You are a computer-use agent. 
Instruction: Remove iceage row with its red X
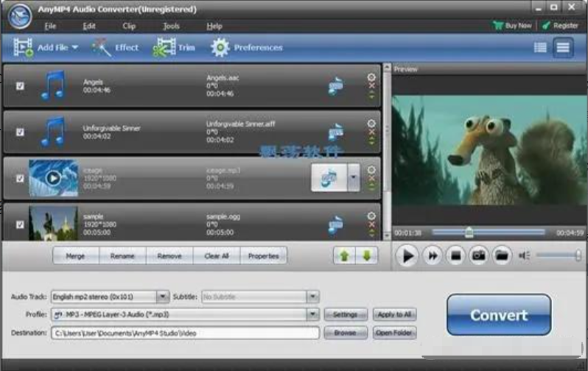371,178
